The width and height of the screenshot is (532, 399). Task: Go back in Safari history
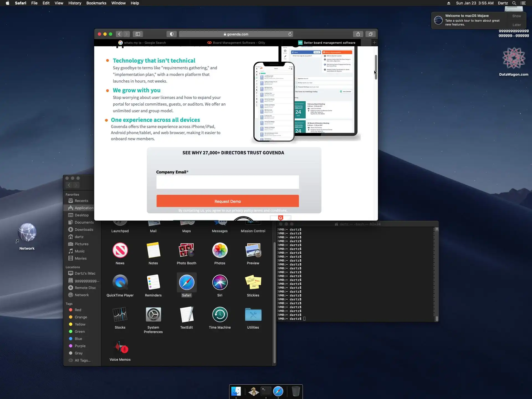[119, 34]
